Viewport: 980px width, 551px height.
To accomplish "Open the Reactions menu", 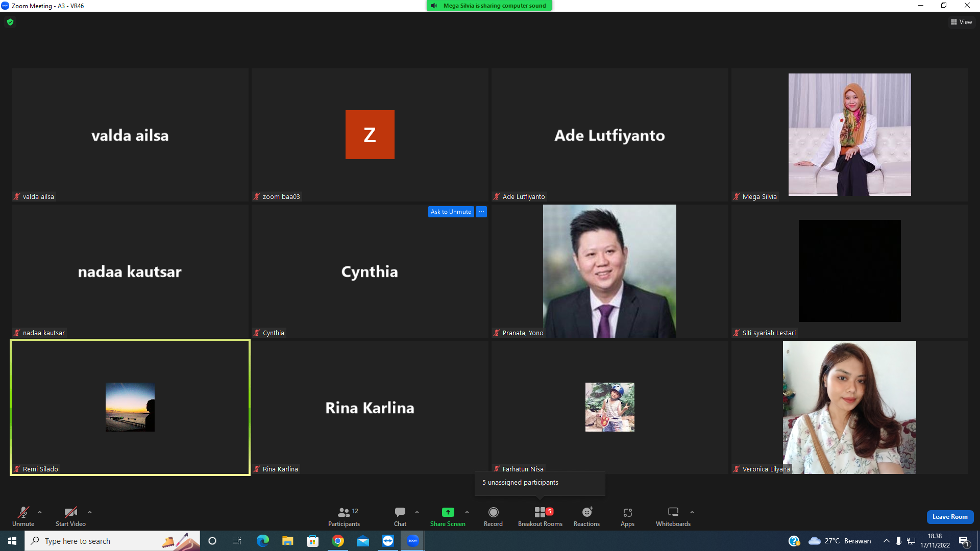I will tap(587, 516).
